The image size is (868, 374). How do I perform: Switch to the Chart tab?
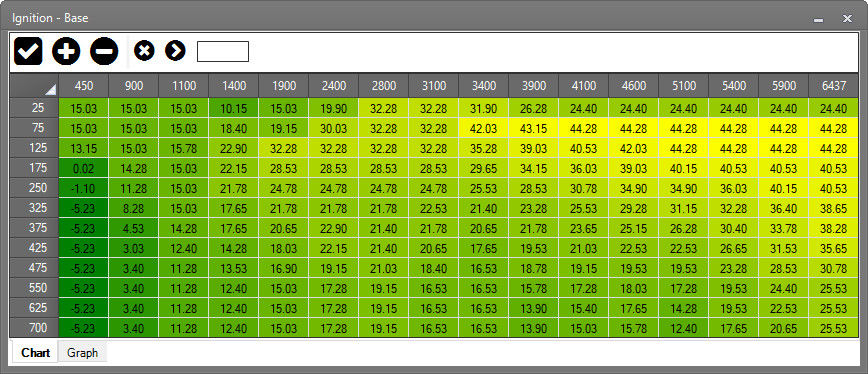click(36, 352)
